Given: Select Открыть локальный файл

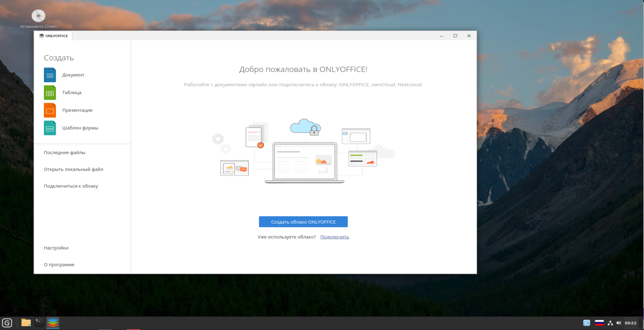Looking at the screenshot, I should coord(74,169).
